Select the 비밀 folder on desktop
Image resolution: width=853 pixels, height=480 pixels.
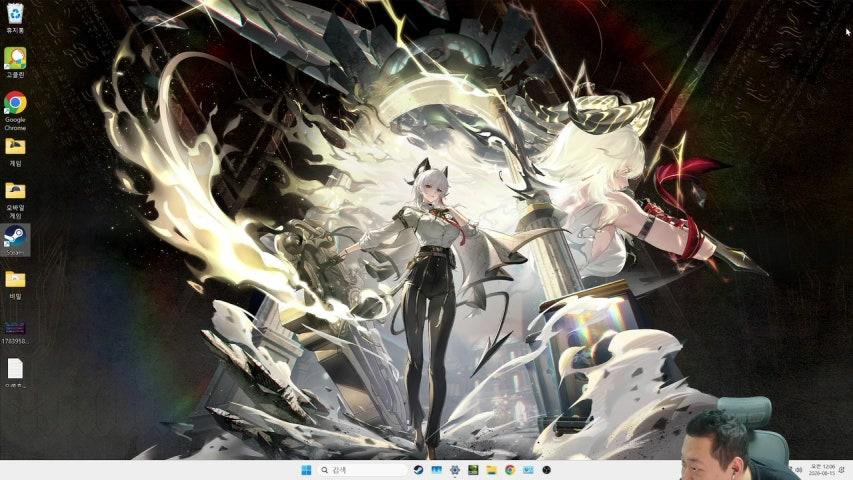click(x=15, y=285)
